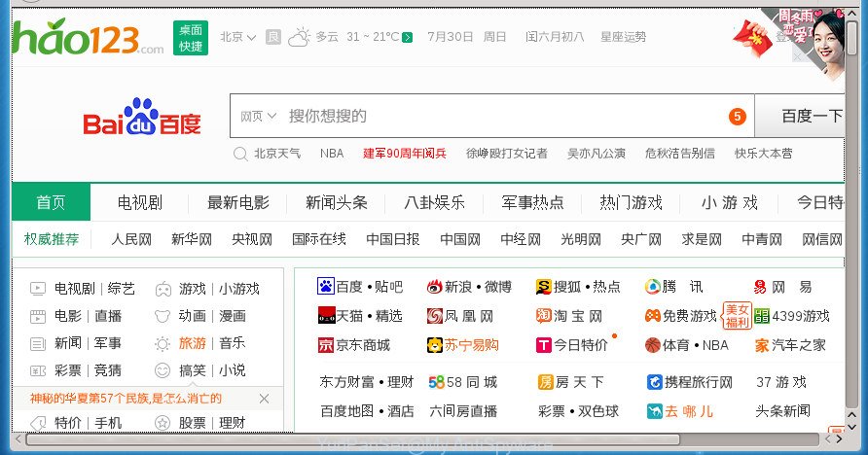Switch to the 小游戏 tab
The height and width of the screenshot is (455, 868).
click(729, 202)
